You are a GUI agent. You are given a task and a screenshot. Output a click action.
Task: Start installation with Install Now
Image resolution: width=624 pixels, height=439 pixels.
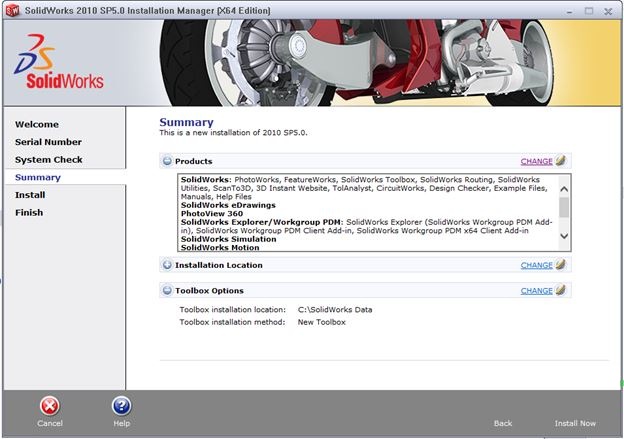point(575,423)
